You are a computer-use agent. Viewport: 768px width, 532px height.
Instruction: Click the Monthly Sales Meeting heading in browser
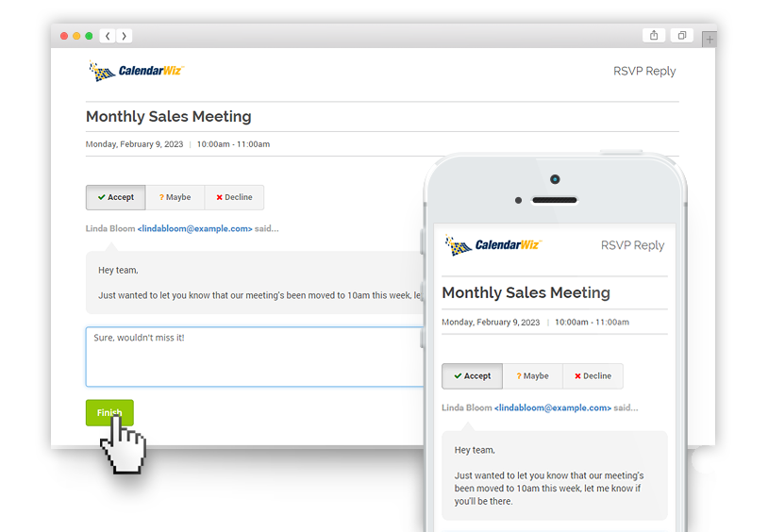[x=169, y=117]
